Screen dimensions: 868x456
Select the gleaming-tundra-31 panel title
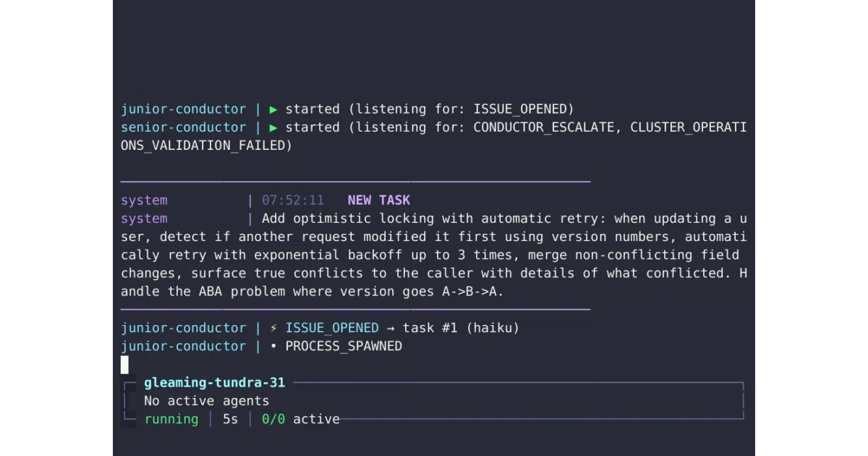coord(215,383)
